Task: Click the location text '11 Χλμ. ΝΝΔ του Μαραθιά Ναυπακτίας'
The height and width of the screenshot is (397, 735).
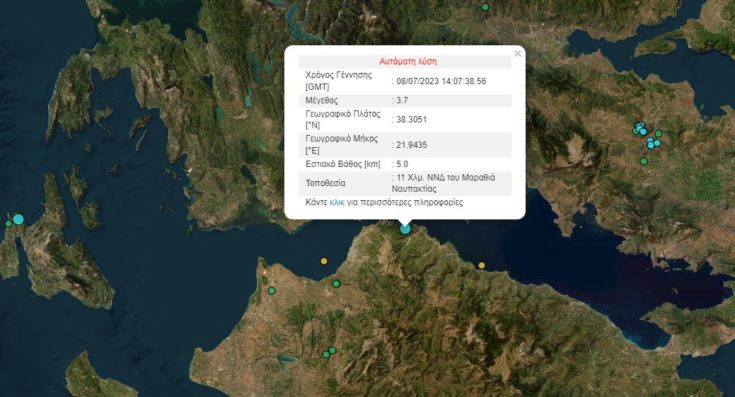Action: pyautogui.click(x=443, y=183)
